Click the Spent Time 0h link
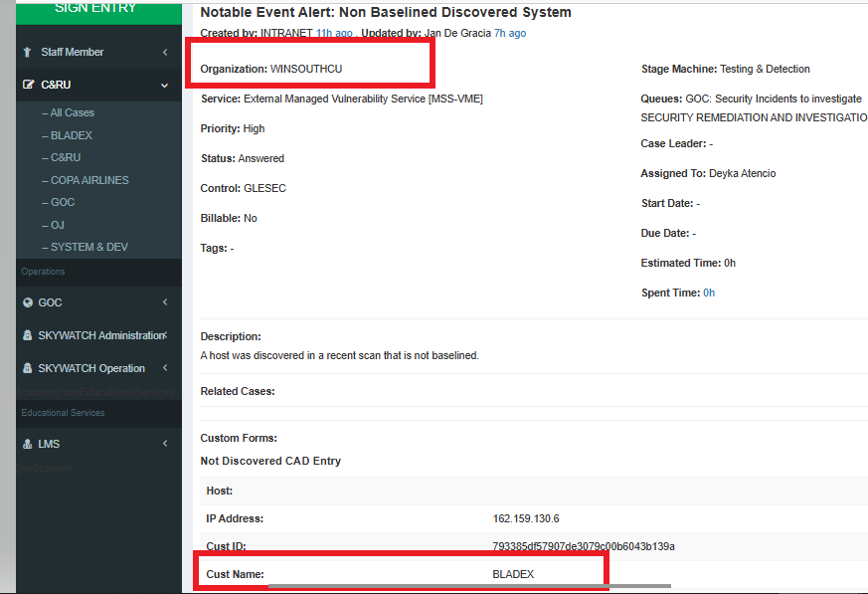868x594 pixels. (709, 293)
